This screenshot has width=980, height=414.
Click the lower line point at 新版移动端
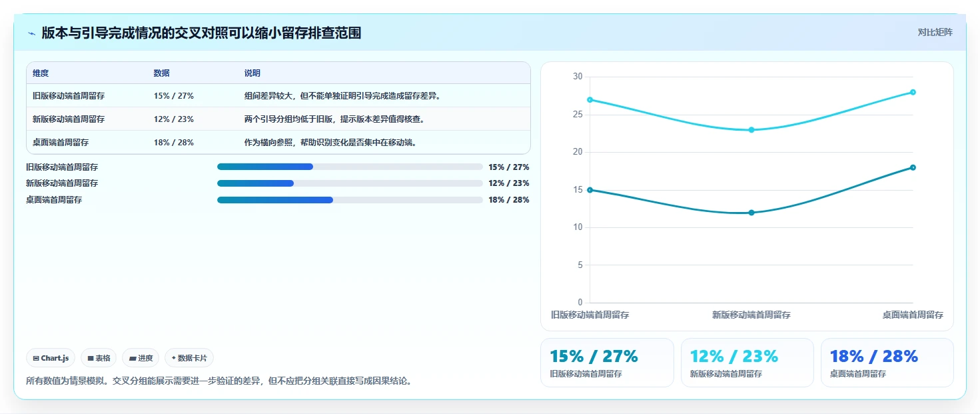point(751,213)
